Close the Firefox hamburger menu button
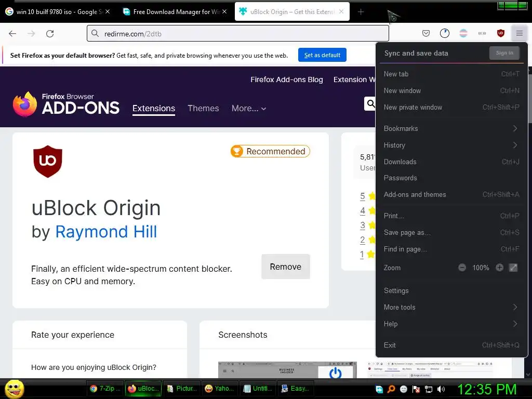This screenshot has height=399, width=532. coord(519,33)
